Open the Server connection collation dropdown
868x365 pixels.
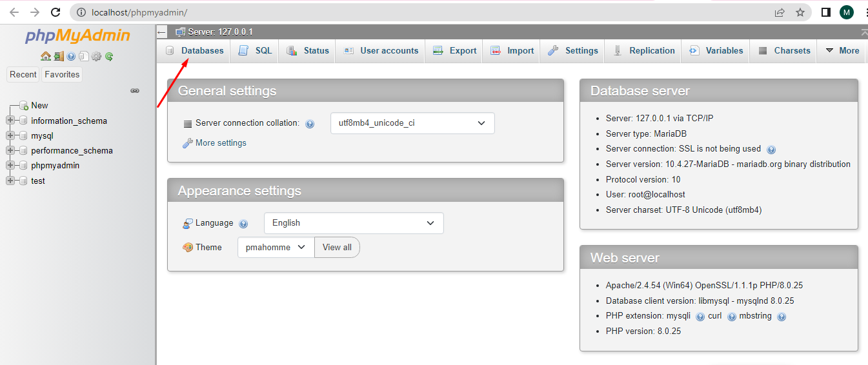click(412, 123)
